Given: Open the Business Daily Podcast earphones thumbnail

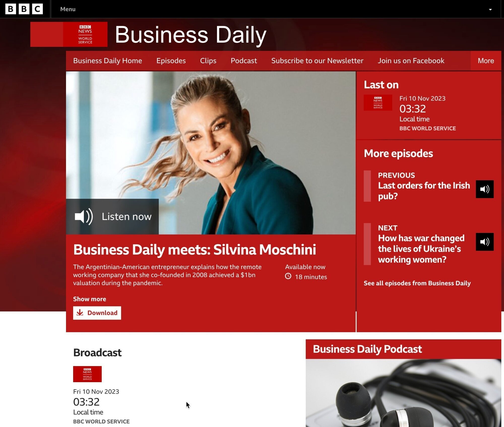Looking at the screenshot, I should pyautogui.click(x=403, y=393).
